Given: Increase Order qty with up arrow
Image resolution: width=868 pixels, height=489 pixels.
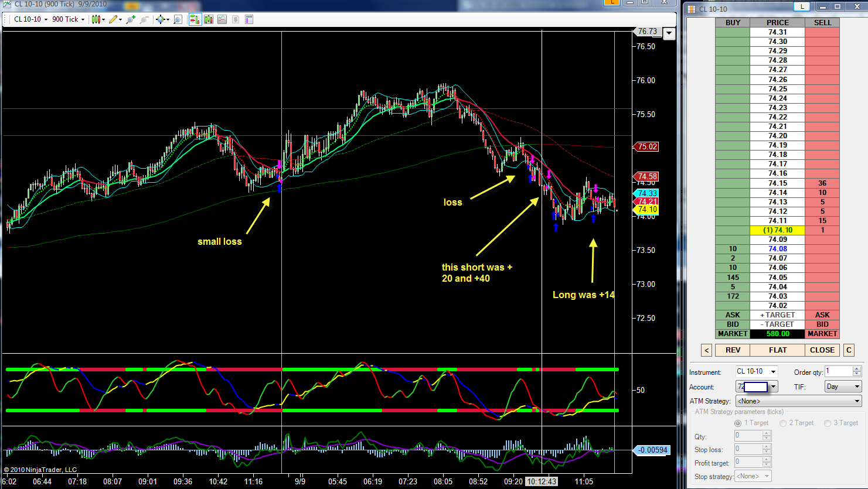Looking at the screenshot, I should (x=857, y=369).
